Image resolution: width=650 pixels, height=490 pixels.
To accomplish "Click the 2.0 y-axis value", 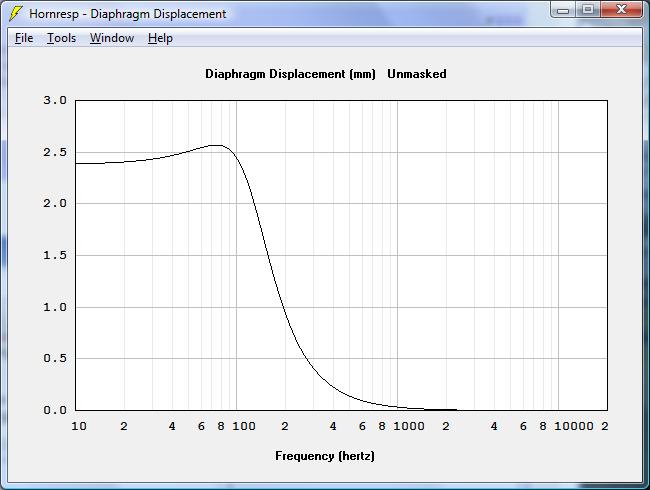I will (x=55, y=204).
